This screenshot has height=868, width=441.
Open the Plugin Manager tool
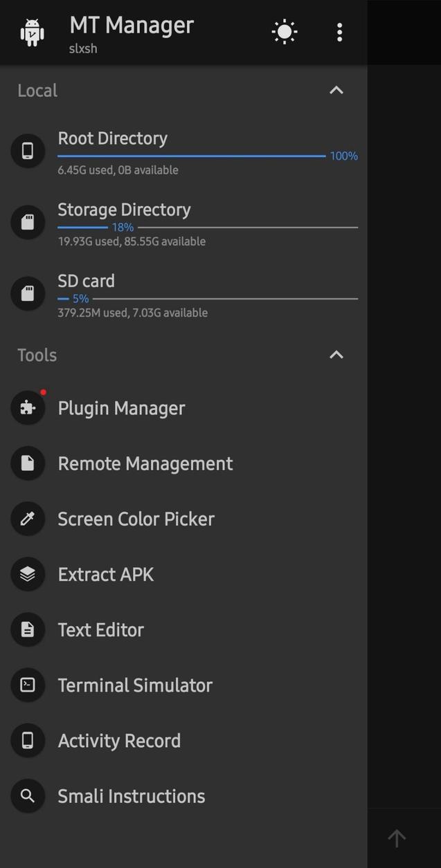(x=121, y=408)
